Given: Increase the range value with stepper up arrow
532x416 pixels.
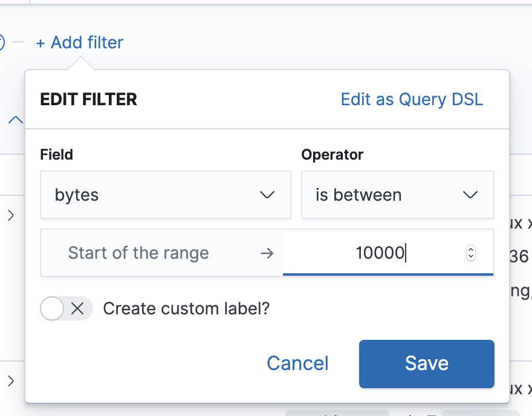Looking at the screenshot, I should pyautogui.click(x=471, y=249).
